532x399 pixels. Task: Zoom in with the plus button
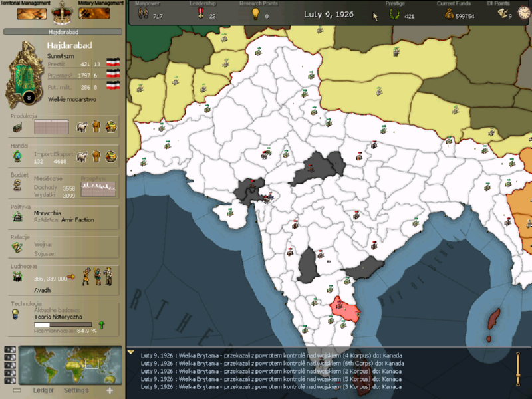[110, 390]
